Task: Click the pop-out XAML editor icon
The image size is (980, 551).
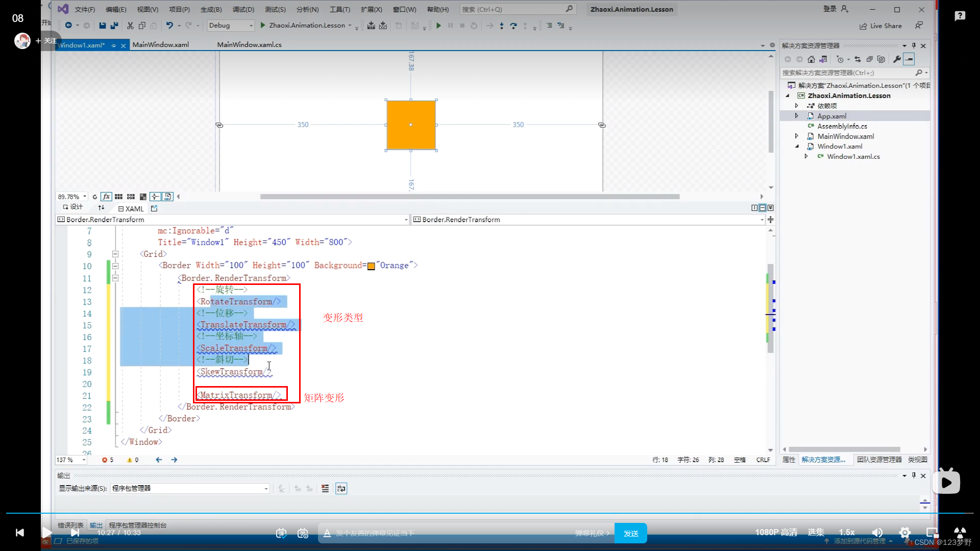Action: point(154,208)
